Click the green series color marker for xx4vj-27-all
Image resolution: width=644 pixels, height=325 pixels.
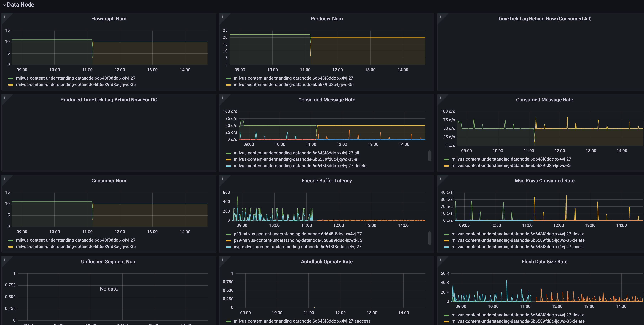tap(228, 153)
